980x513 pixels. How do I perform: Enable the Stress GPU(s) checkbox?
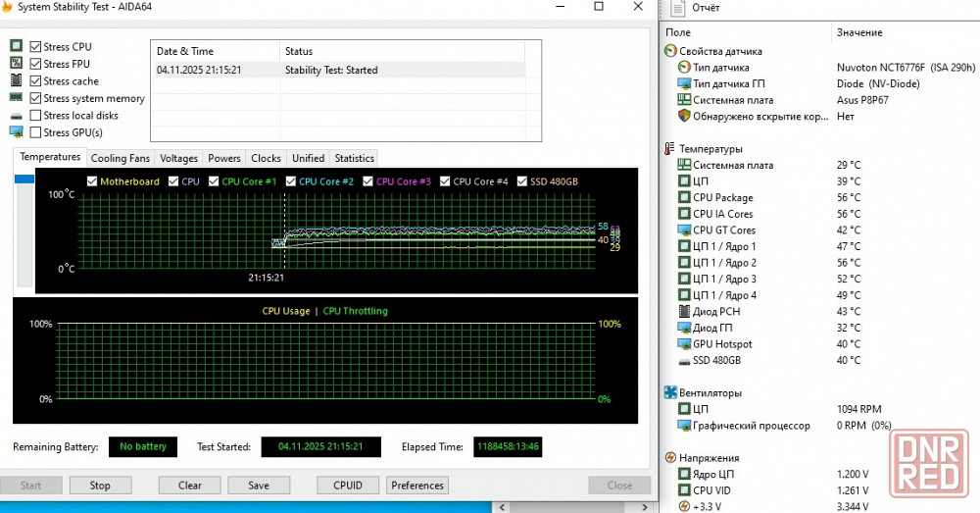[35, 132]
